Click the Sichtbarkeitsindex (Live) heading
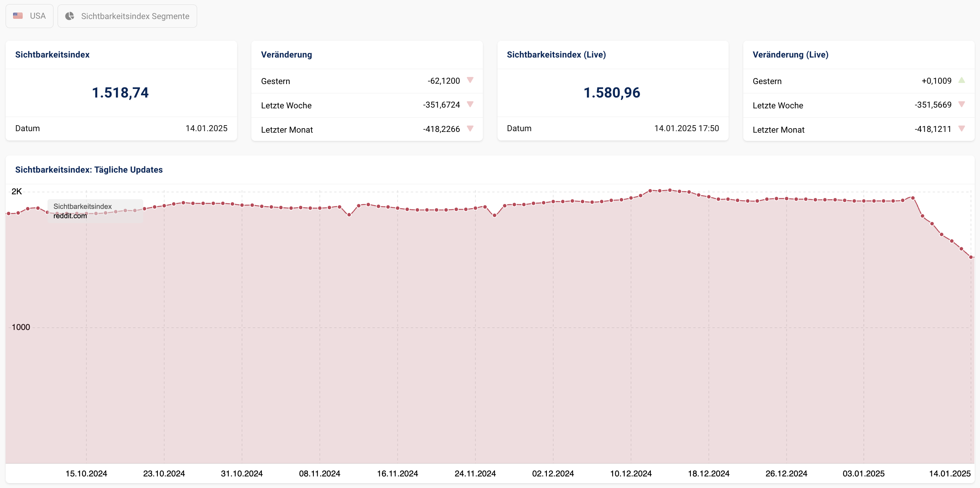Screen dimensions: 980x488 coord(556,55)
